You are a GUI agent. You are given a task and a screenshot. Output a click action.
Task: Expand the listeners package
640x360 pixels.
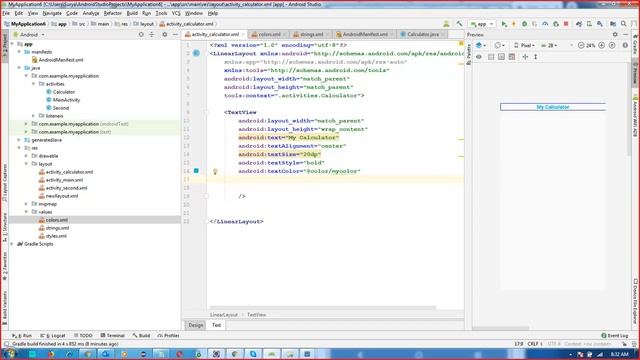(x=33, y=116)
